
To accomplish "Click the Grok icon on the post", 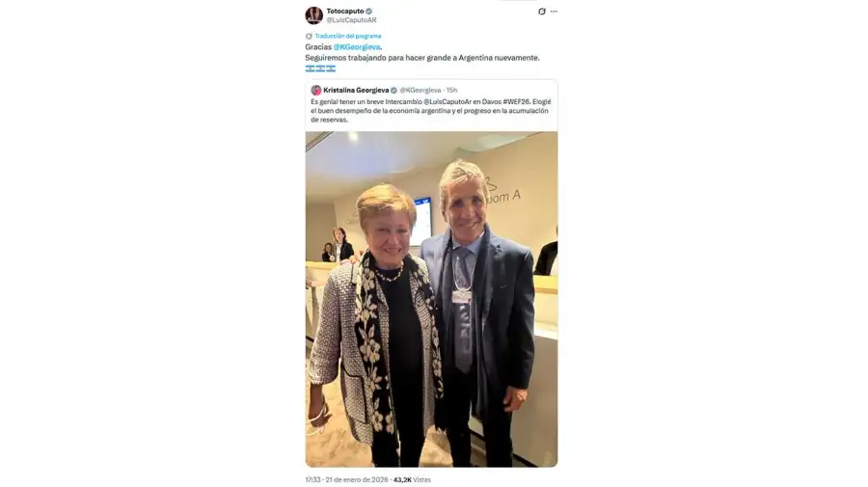I will [x=541, y=11].
